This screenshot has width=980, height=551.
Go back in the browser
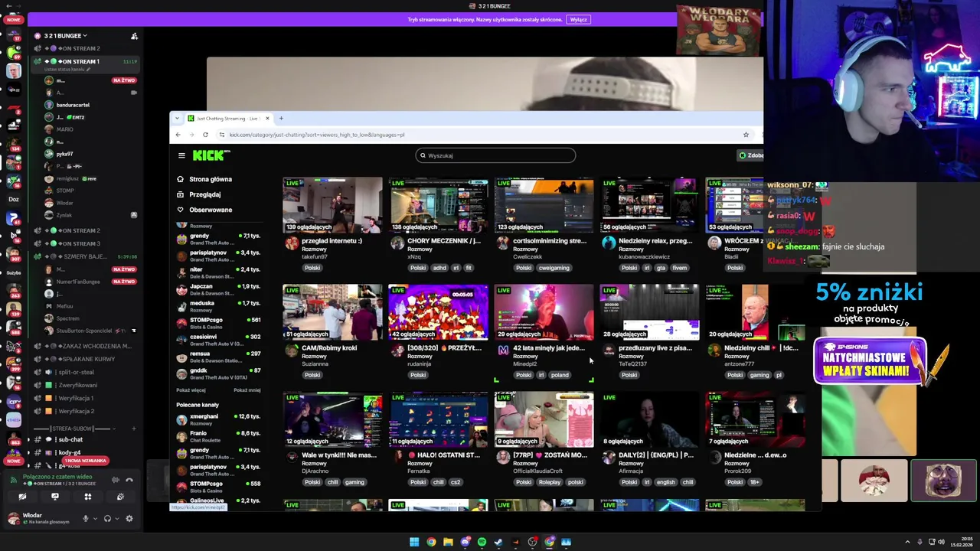(178, 135)
